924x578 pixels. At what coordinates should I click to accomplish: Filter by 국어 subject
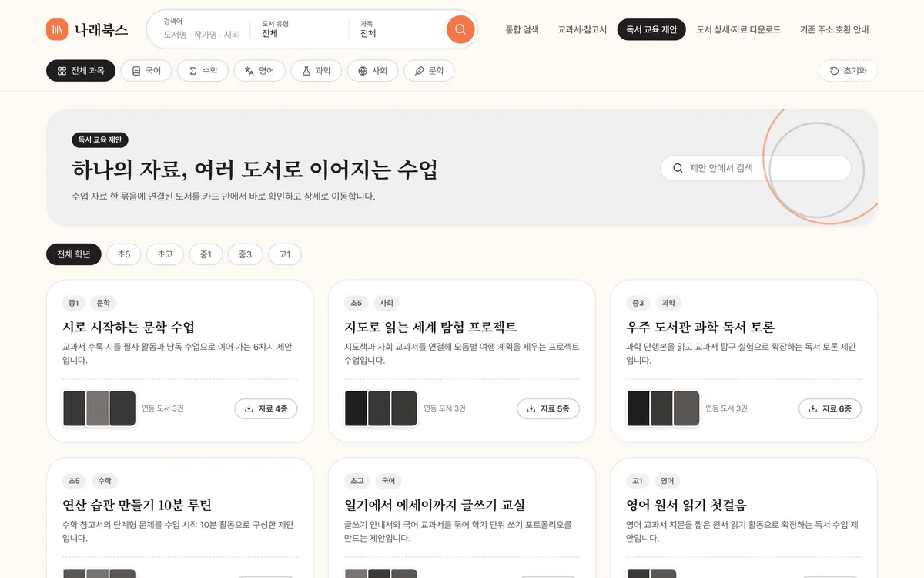pos(146,71)
